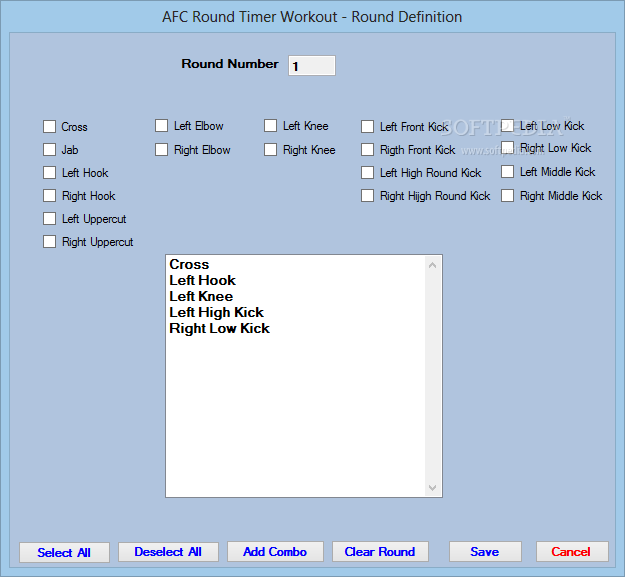Check the Right Elbow option
Viewport: 625px width, 577px height.
pyautogui.click(x=161, y=150)
